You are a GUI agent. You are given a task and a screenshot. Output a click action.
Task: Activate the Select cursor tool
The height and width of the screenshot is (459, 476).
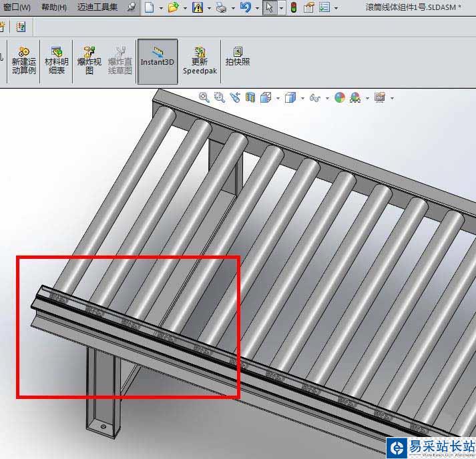(x=270, y=7)
